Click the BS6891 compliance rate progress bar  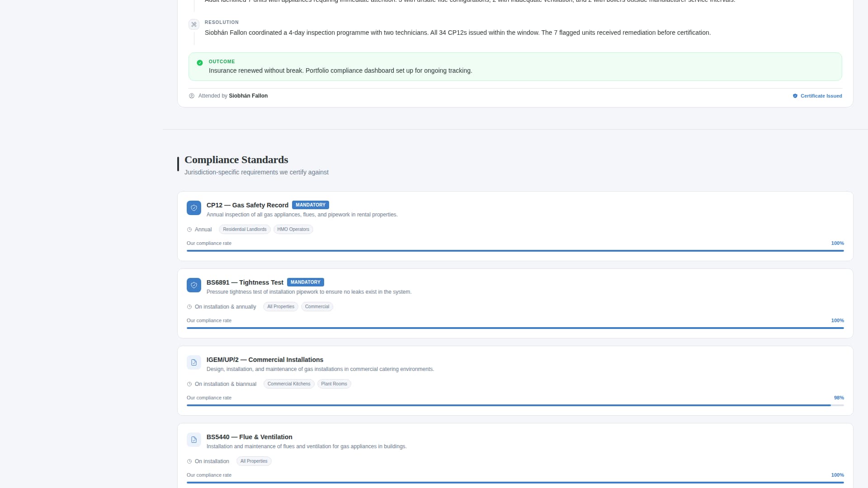515,328
